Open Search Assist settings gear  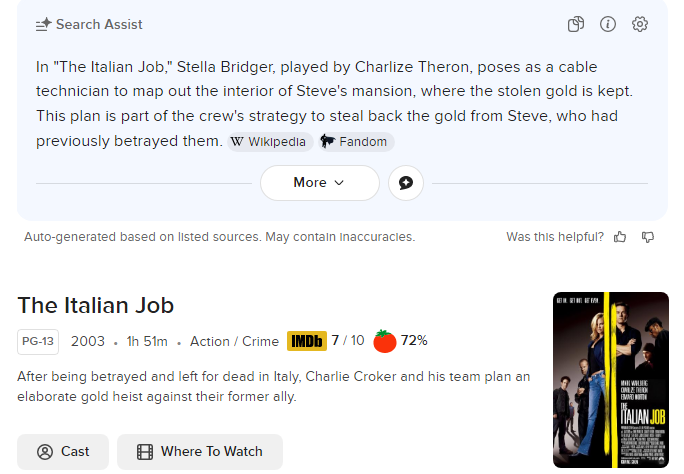click(640, 24)
